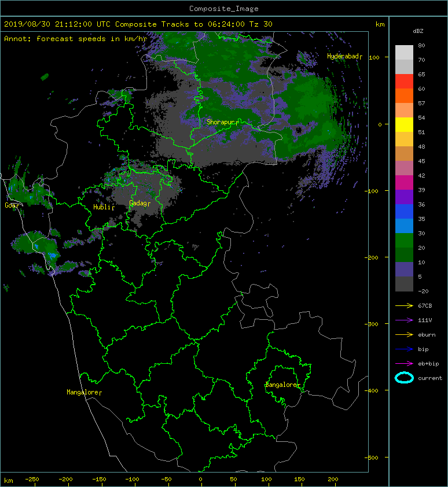The width and height of the screenshot is (448, 487).
Task: Click the light blue 30 dBZ swatch
Action: point(404,226)
